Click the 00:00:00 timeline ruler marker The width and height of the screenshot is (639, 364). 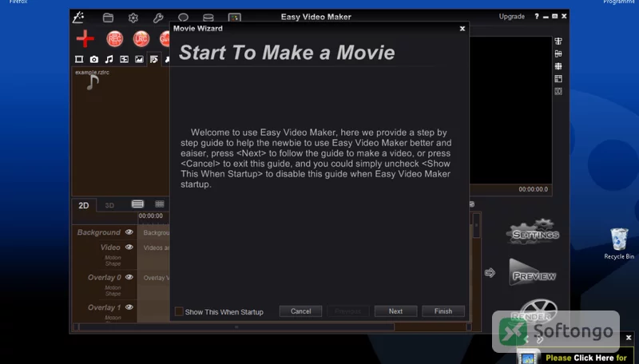(150, 216)
